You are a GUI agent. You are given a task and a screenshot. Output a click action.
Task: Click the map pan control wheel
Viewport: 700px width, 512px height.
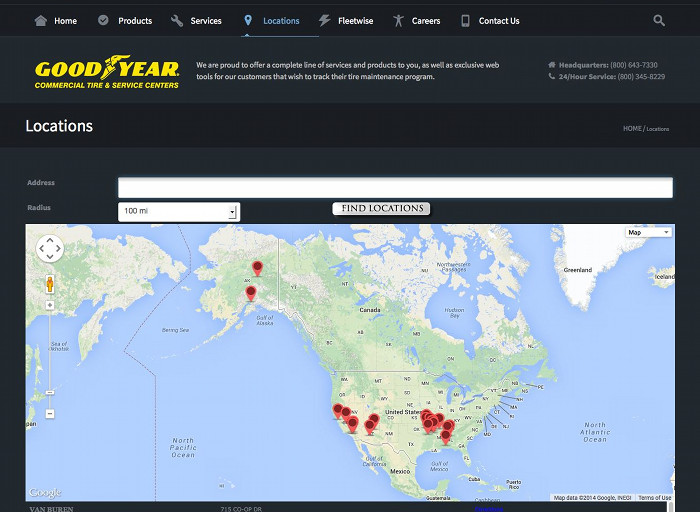pyautogui.click(x=50, y=249)
